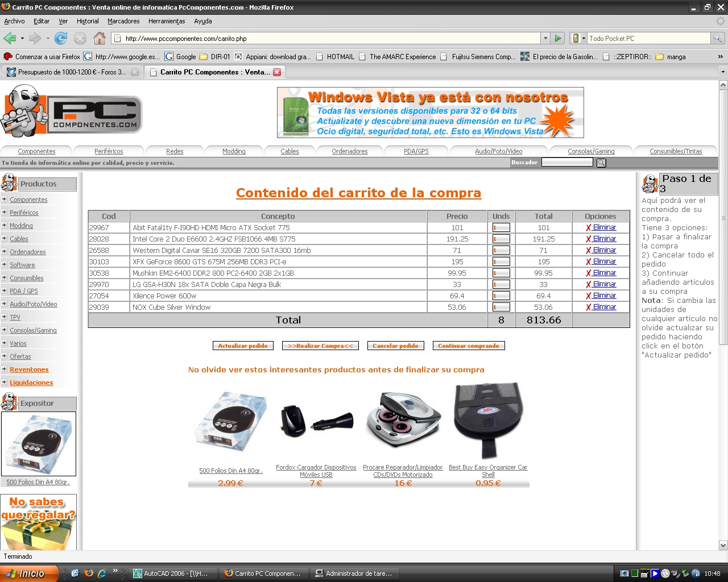Reload the page with the Refresh icon
The image size is (728, 582).
point(61,39)
